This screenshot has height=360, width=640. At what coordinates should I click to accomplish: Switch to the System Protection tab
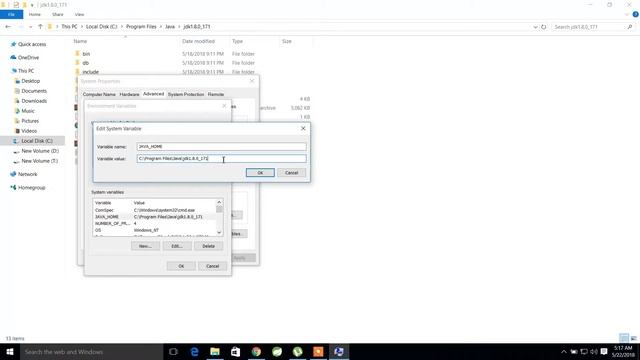coord(186,94)
